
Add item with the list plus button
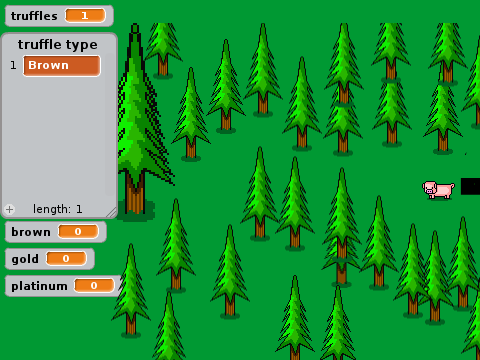[10, 209]
